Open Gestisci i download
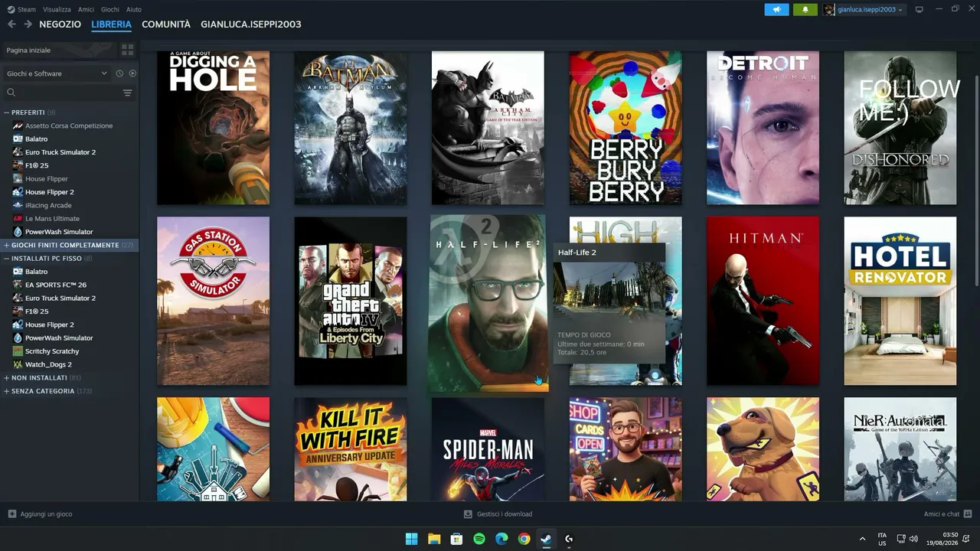 (x=505, y=514)
